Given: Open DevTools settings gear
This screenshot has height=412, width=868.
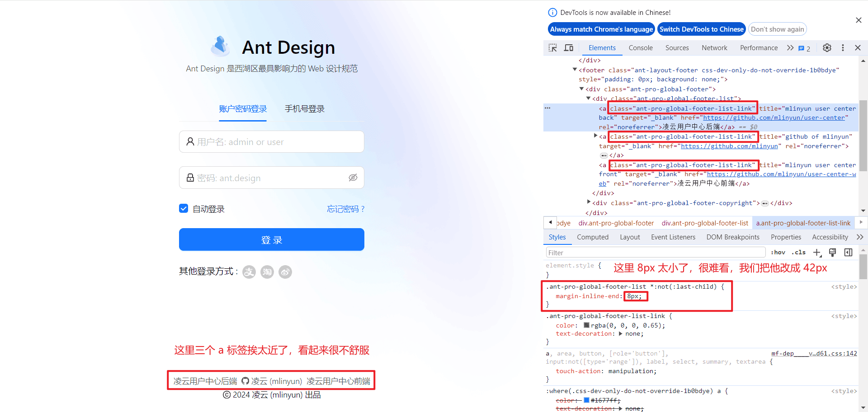Looking at the screenshot, I should point(827,48).
